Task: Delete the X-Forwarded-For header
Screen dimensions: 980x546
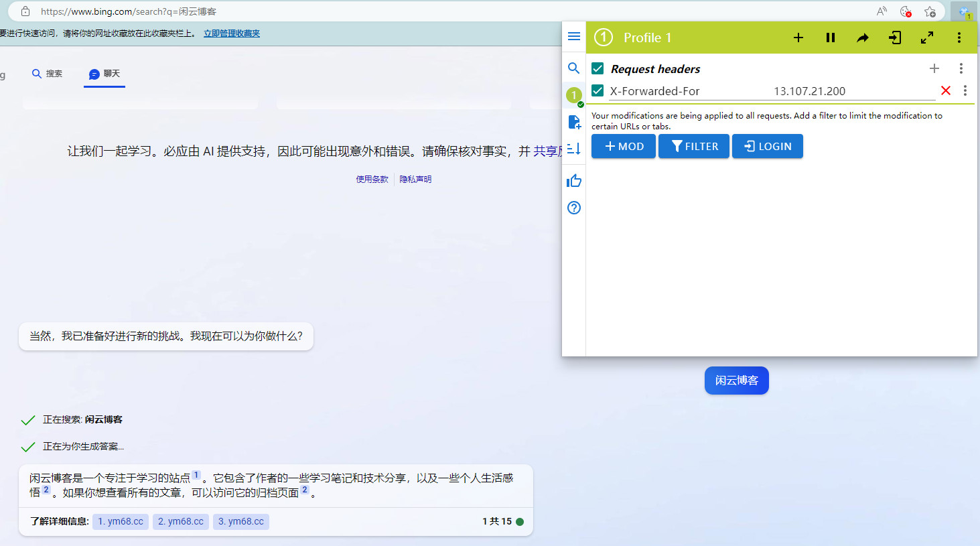Action: [x=946, y=90]
